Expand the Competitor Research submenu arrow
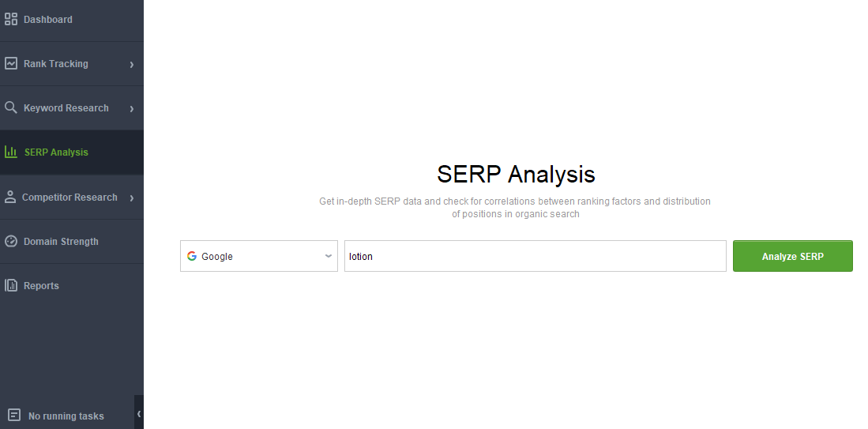Viewport: 868px width, 429px height. point(132,198)
